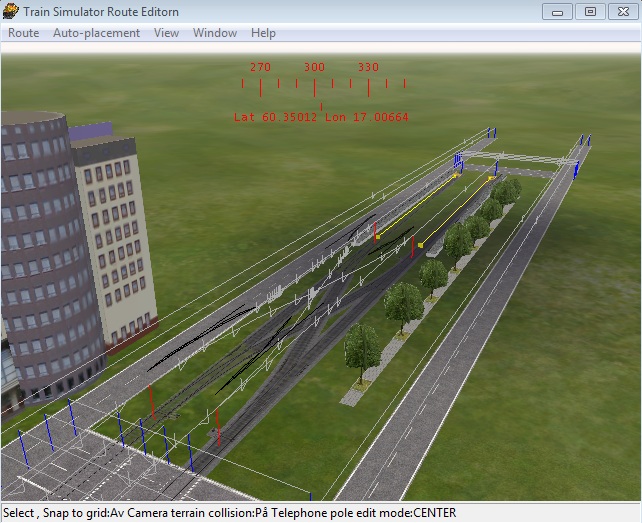The height and width of the screenshot is (523, 642).
Task: Open the Auto-placement menu
Action: 96,33
